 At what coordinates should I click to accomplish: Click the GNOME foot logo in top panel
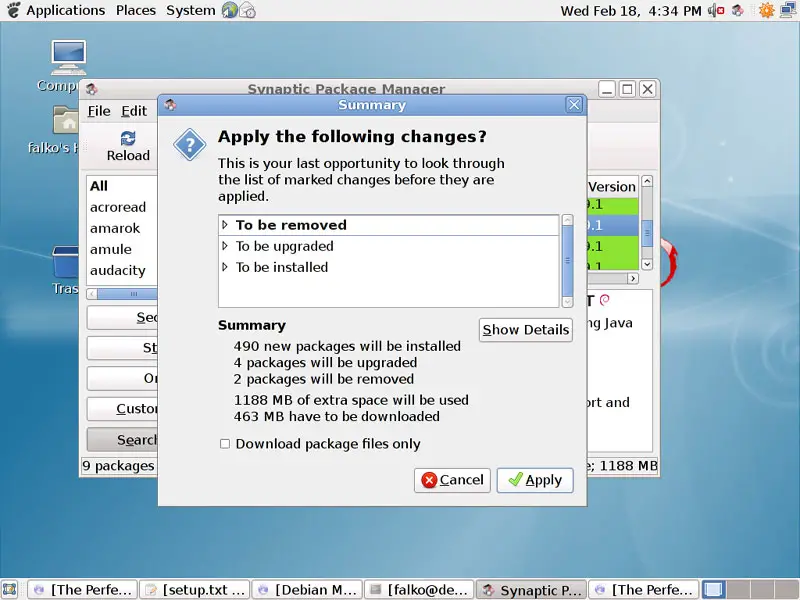13,10
